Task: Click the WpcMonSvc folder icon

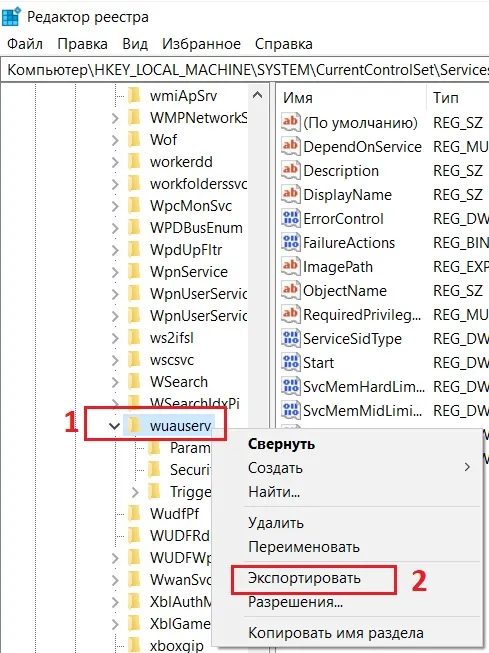Action: click(134, 206)
